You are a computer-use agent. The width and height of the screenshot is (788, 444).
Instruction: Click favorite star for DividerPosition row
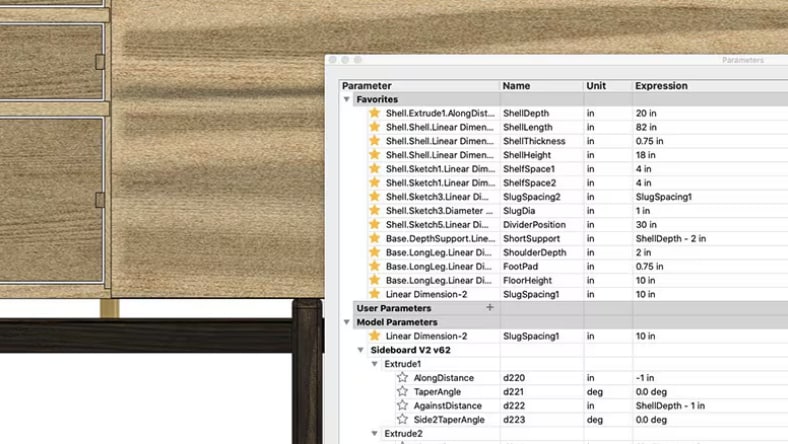coord(375,225)
